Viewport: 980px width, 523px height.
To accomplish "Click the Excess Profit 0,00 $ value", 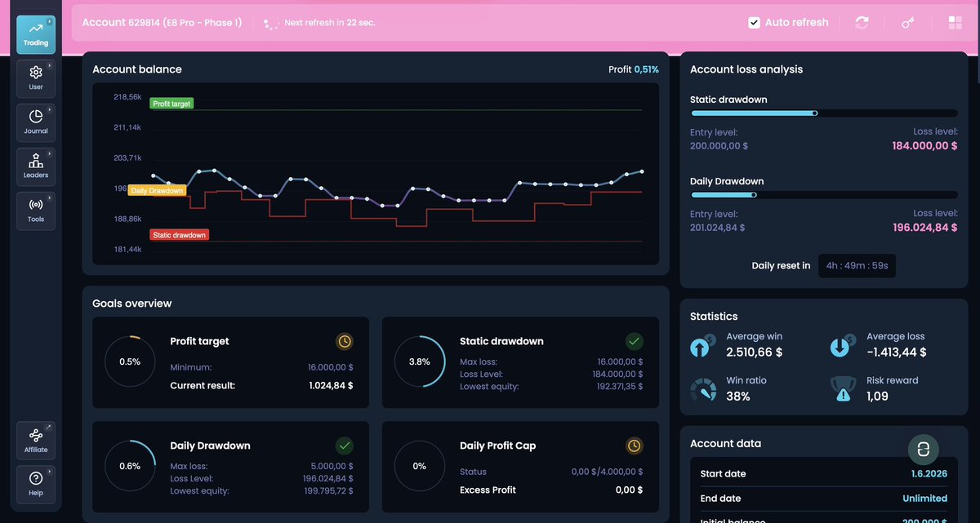I will tap(629, 490).
